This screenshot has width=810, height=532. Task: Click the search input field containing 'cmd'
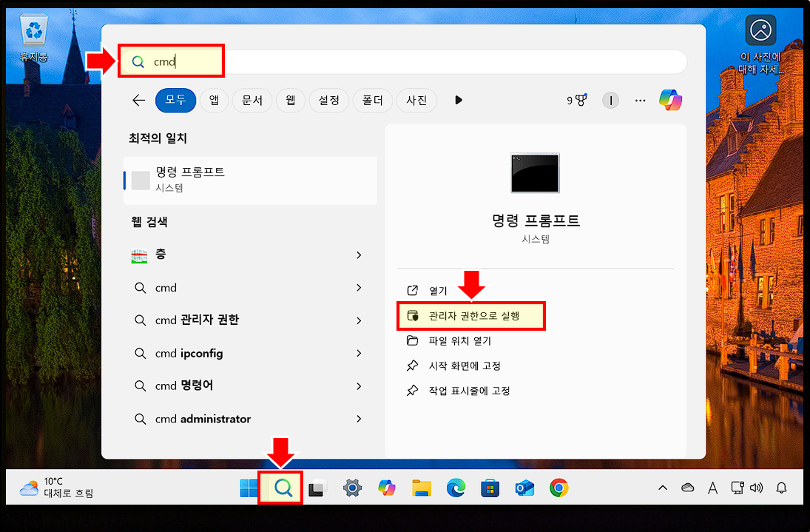coord(171,62)
